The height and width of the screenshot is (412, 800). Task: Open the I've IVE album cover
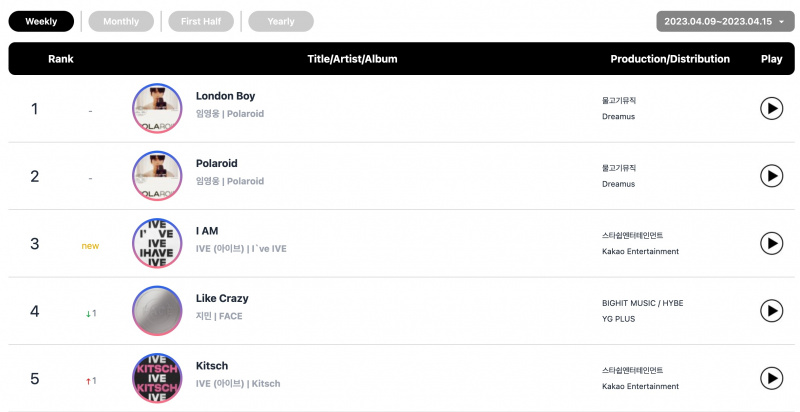[157, 243]
